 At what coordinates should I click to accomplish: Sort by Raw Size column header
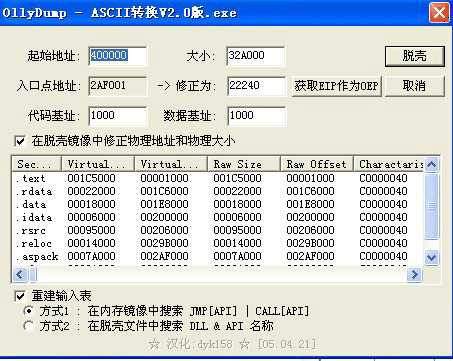coord(244,164)
